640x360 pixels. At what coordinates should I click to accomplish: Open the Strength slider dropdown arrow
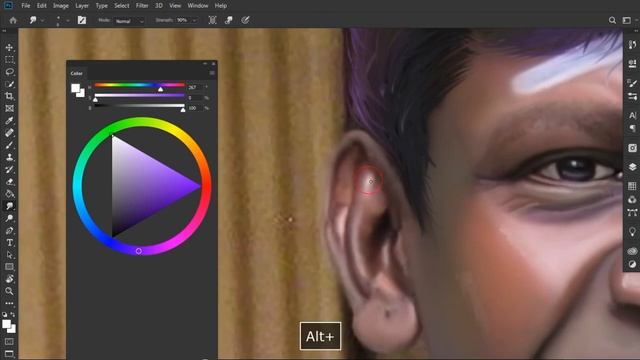pos(195,20)
